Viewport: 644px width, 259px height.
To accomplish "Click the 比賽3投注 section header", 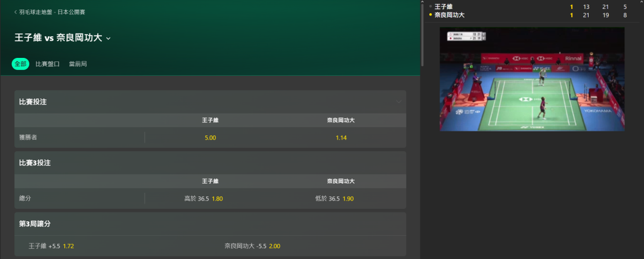I will 210,163.
